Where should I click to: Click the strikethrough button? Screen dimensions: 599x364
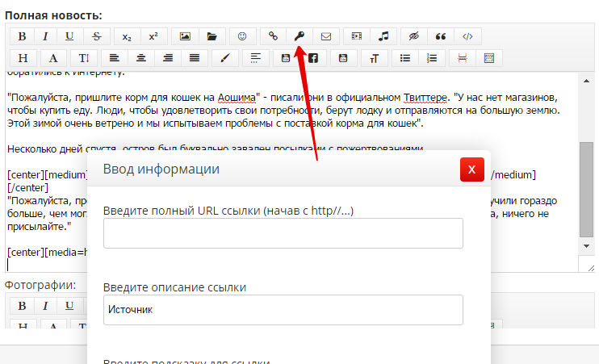pyautogui.click(x=97, y=36)
